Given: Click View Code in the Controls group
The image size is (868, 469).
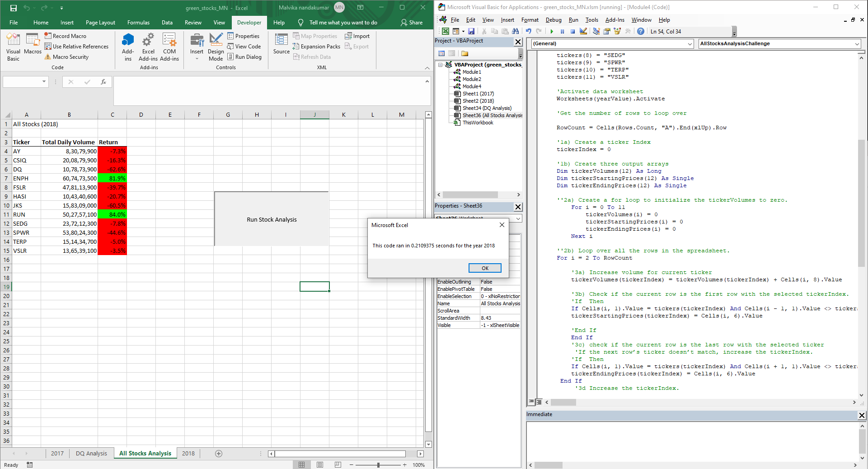Looking at the screenshot, I should click(x=244, y=47).
